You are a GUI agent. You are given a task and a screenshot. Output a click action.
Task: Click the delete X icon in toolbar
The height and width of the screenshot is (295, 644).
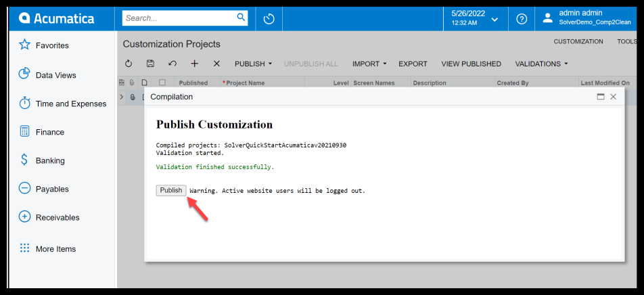coord(216,64)
